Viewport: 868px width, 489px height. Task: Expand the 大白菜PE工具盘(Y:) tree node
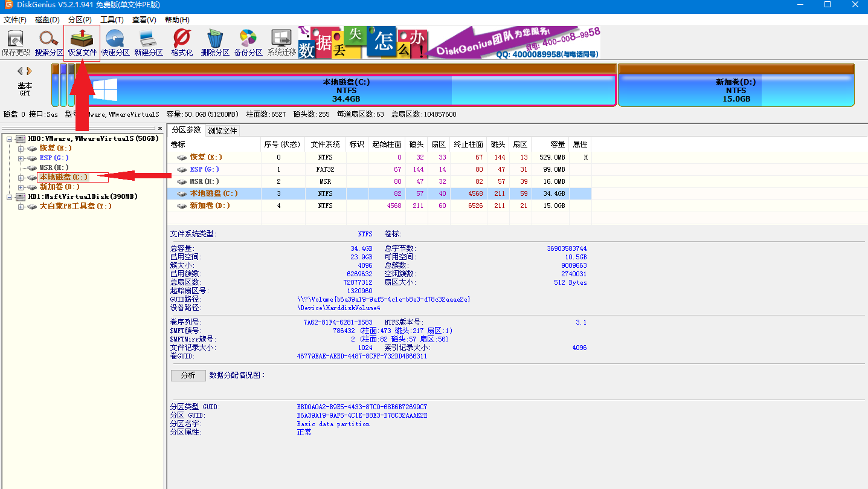(21, 206)
